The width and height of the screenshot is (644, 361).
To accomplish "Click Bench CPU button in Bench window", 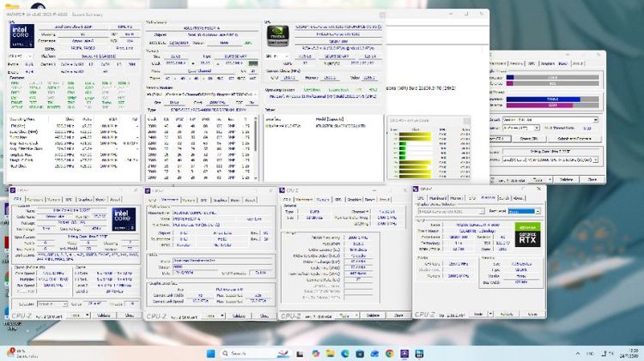I will (x=500, y=139).
